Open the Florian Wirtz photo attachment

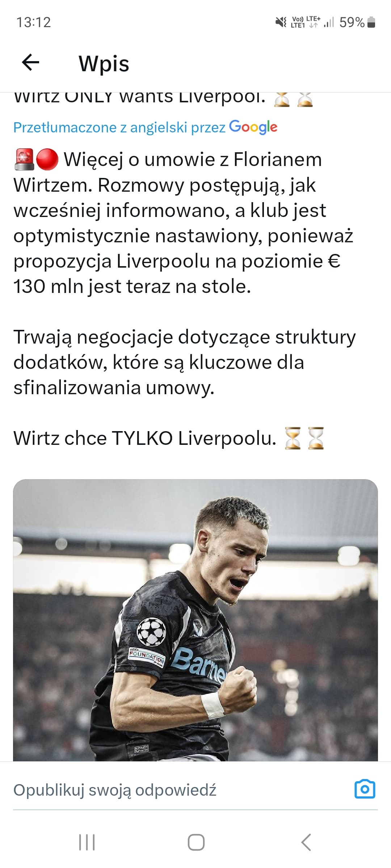(x=195, y=620)
